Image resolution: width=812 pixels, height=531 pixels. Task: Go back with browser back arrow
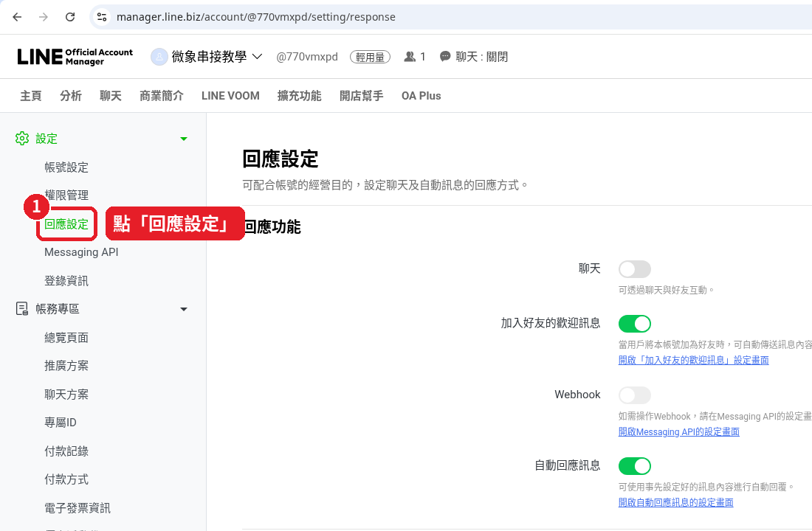click(x=17, y=17)
